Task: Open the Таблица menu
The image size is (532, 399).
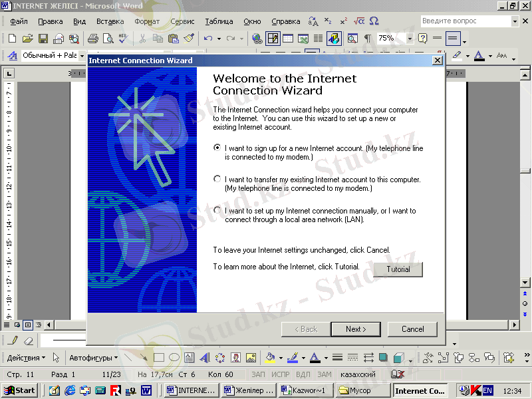Action: 219,21
